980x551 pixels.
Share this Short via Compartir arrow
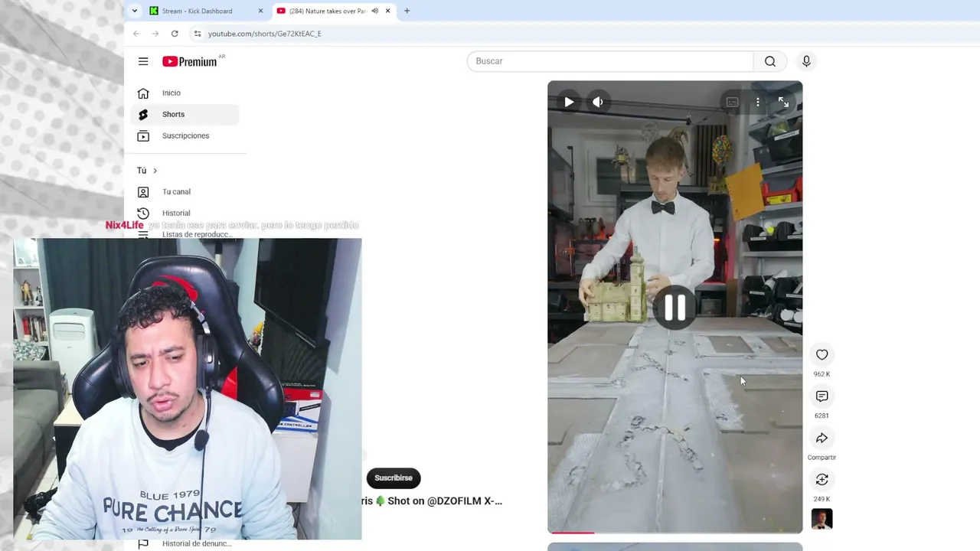[822, 438]
